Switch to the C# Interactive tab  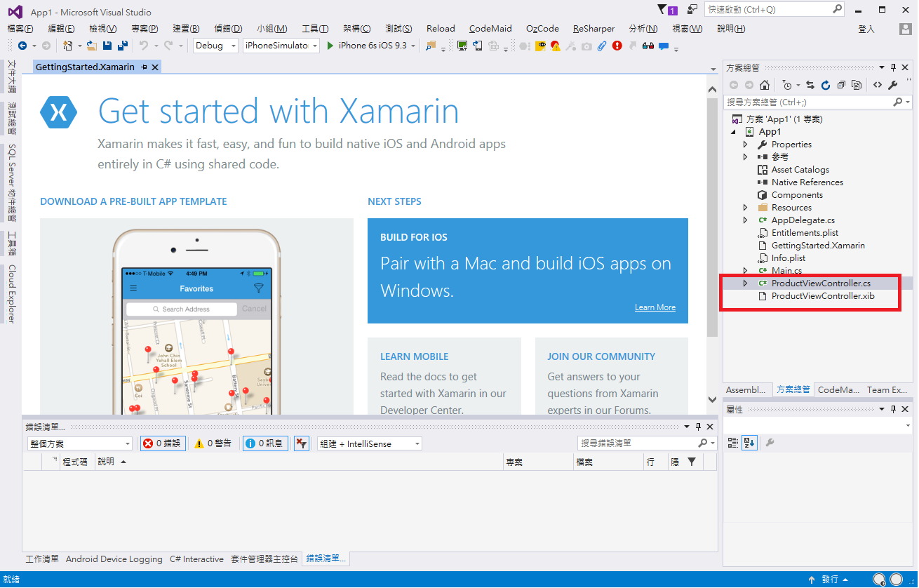(x=196, y=559)
